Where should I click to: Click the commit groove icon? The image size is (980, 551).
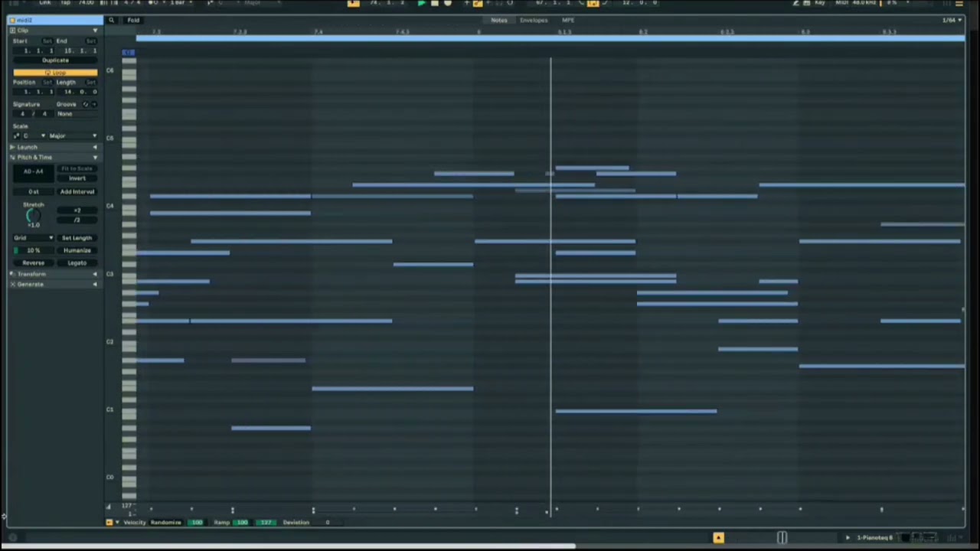click(93, 104)
